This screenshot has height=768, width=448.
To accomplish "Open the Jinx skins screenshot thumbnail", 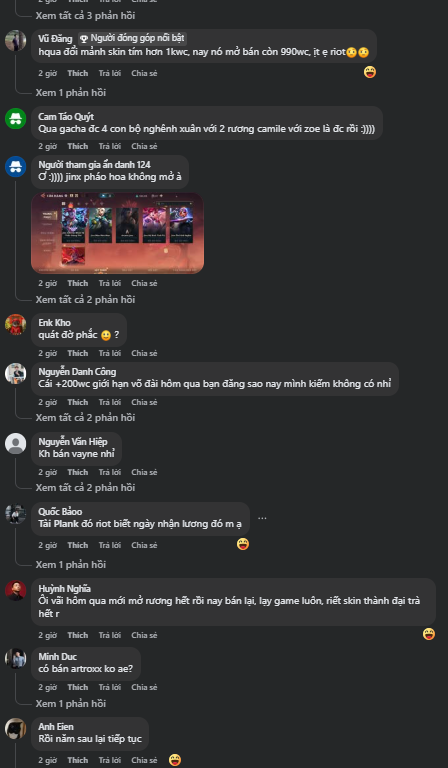I will click(x=118, y=233).
